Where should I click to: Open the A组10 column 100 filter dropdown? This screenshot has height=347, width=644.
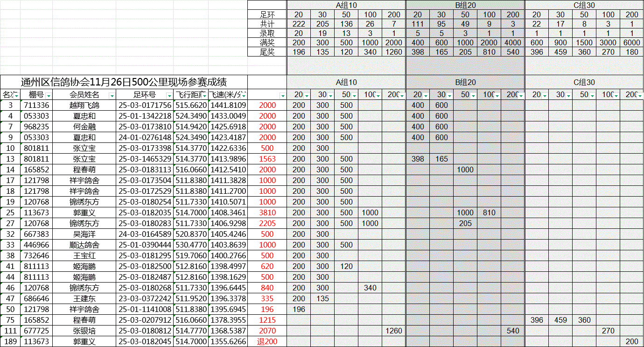(378, 95)
